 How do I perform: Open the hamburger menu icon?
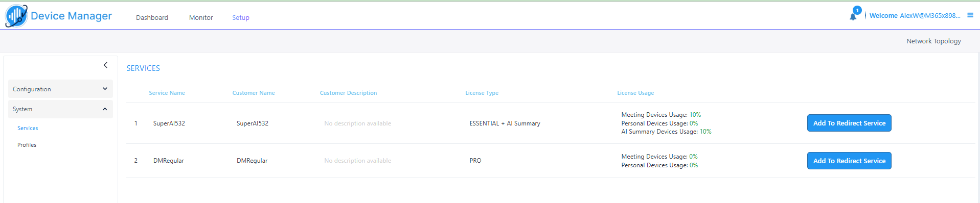pyautogui.click(x=970, y=15)
